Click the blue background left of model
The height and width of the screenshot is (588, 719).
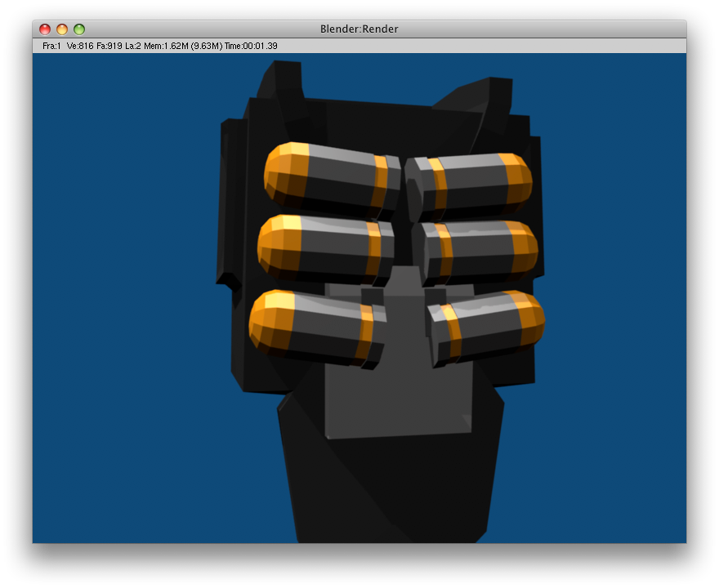pos(123,327)
